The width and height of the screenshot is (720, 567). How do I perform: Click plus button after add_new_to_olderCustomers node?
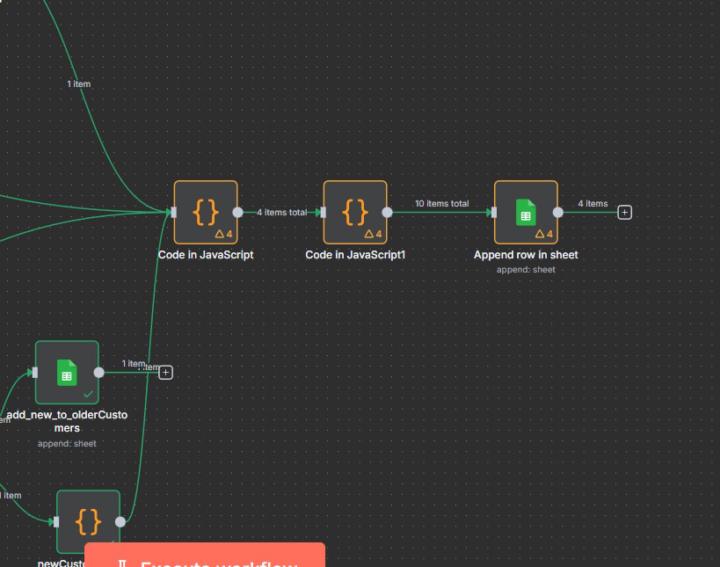[x=166, y=372]
